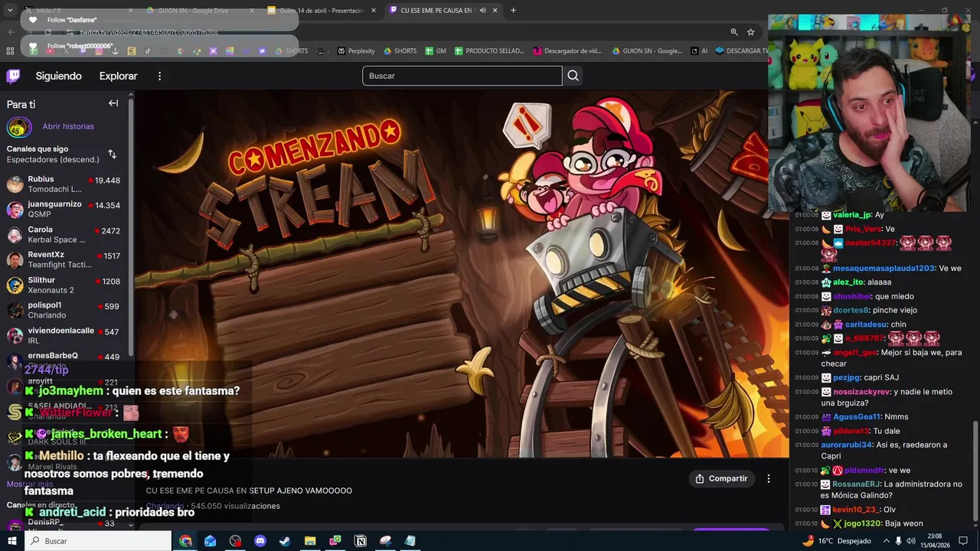This screenshot has height=551, width=980.
Task: Click the Windows taskbar Buscar box
Action: (x=98, y=541)
